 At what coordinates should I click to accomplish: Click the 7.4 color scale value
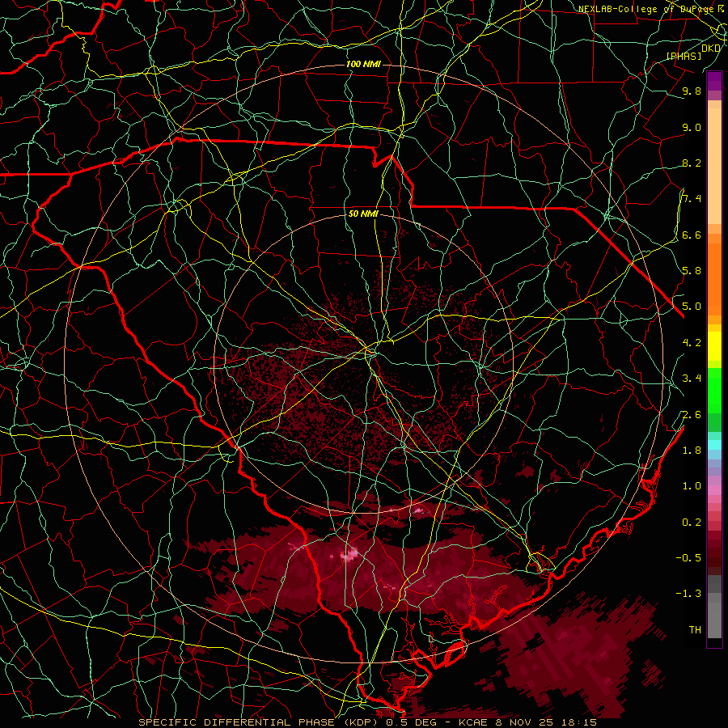tap(692, 199)
